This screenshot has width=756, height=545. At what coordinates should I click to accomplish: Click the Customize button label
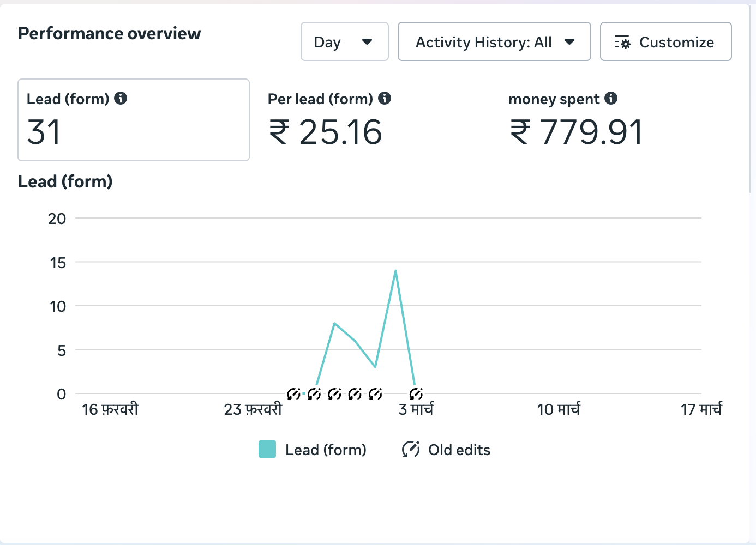[x=676, y=42]
